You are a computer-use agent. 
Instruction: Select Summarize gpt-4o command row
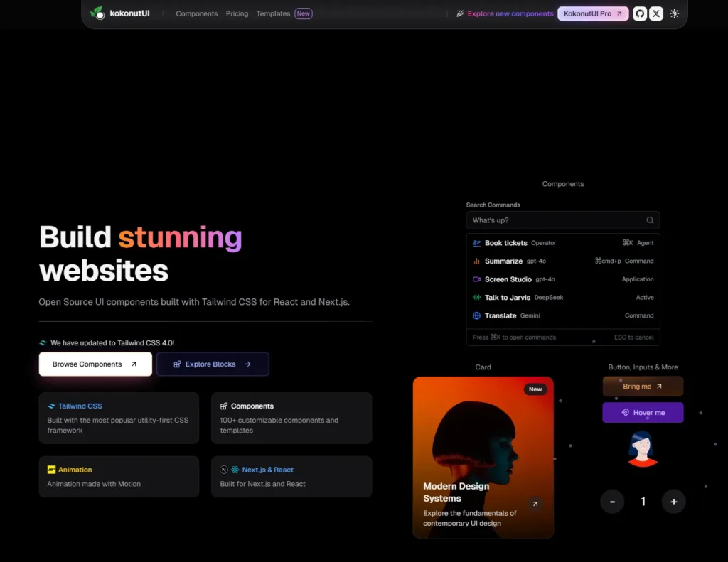point(563,261)
